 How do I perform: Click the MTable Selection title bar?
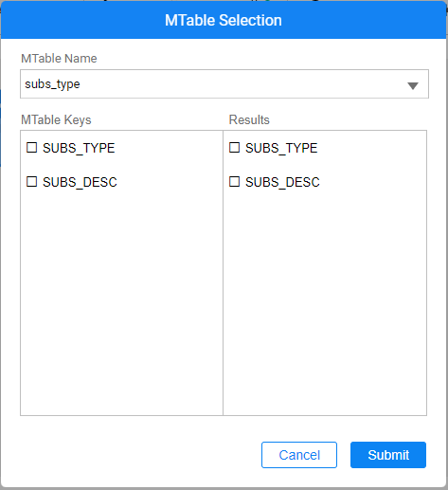pyautogui.click(x=224, y=20)
